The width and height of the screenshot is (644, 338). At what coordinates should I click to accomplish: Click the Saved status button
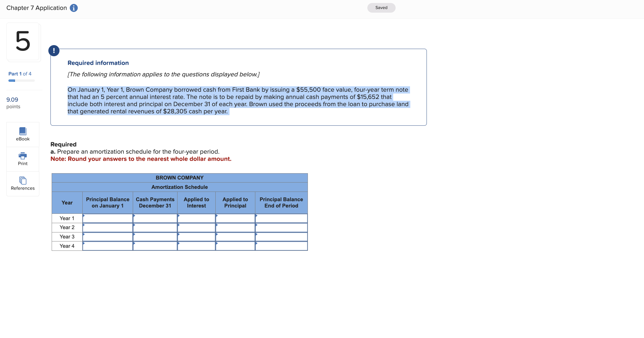[381, 8]
